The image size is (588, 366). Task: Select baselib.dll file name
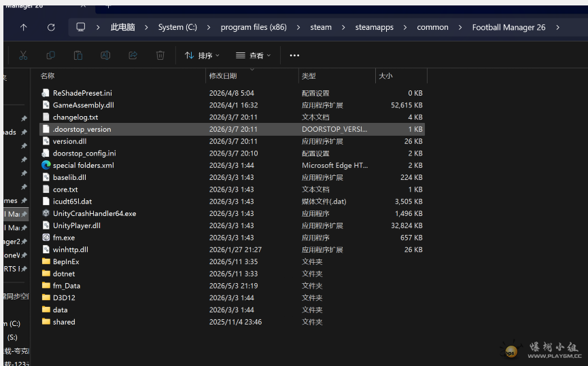click(x=69, y=177)
